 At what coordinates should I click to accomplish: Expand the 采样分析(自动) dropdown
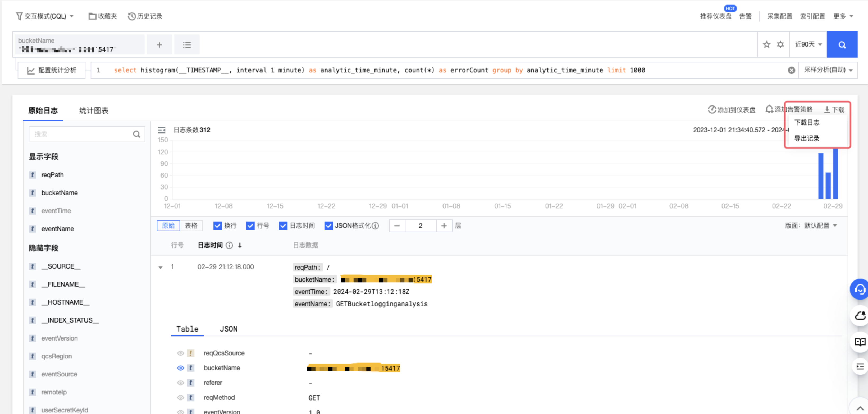[x=828, y=70]
